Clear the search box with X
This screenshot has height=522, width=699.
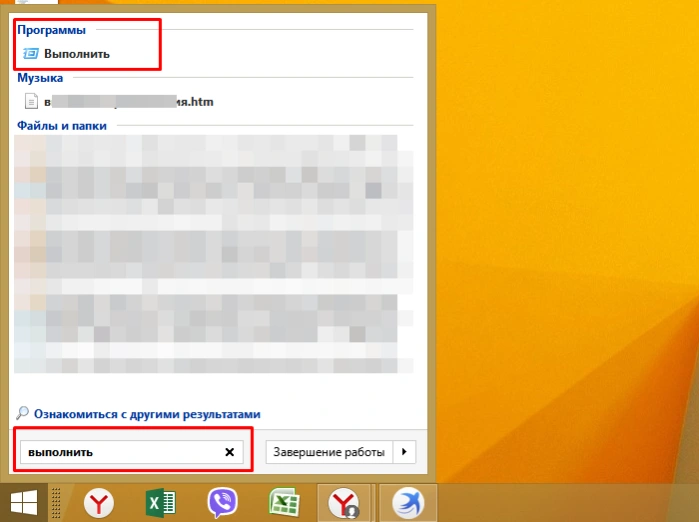click(230, 452)
